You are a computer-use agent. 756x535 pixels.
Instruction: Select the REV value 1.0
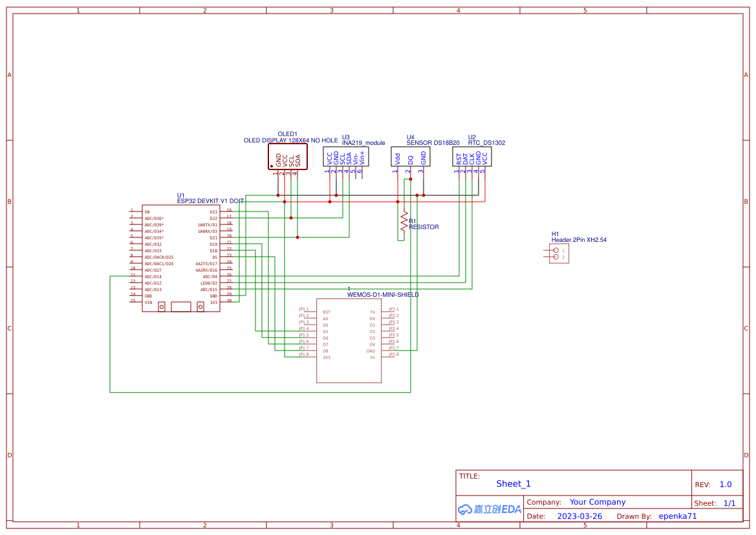(x=726, y=483)
